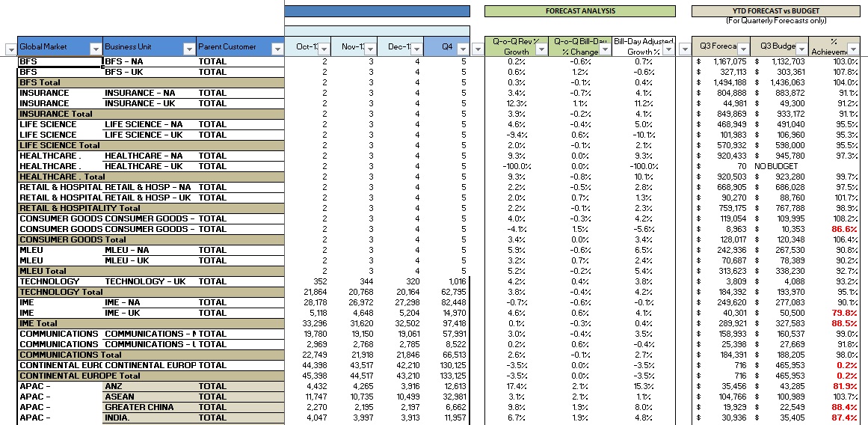868x425 pixels.
Task: Click the 'LIFE SCIENCE – NA' business unit cell
Action: (150, 125)
